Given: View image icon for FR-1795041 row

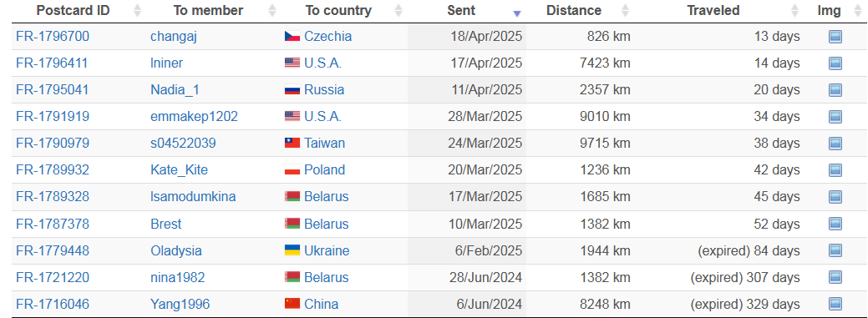Looking at the screenshot, I should (835, 89).
